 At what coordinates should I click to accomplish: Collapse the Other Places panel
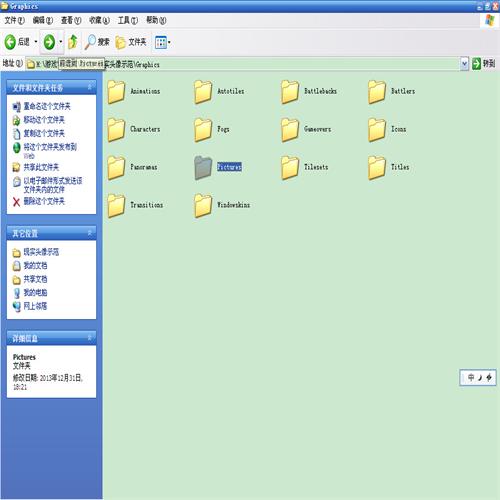(90, 233)
